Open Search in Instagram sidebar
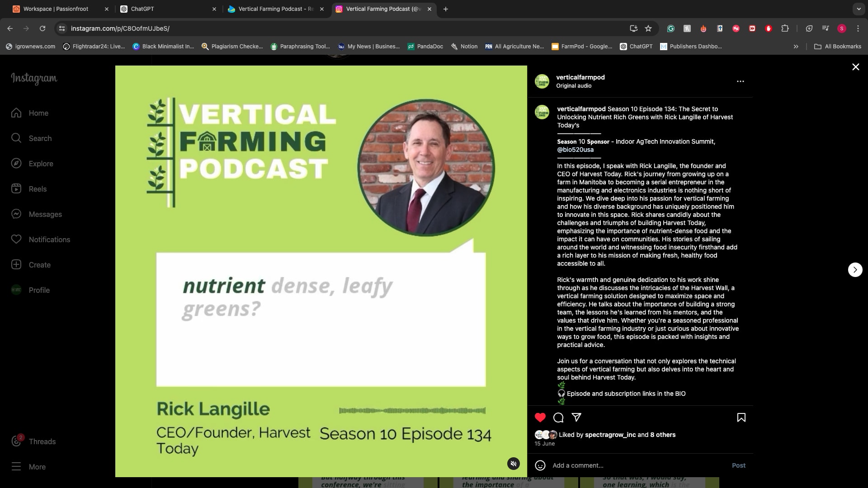868x488 pixels. click(x=31, y=138)
